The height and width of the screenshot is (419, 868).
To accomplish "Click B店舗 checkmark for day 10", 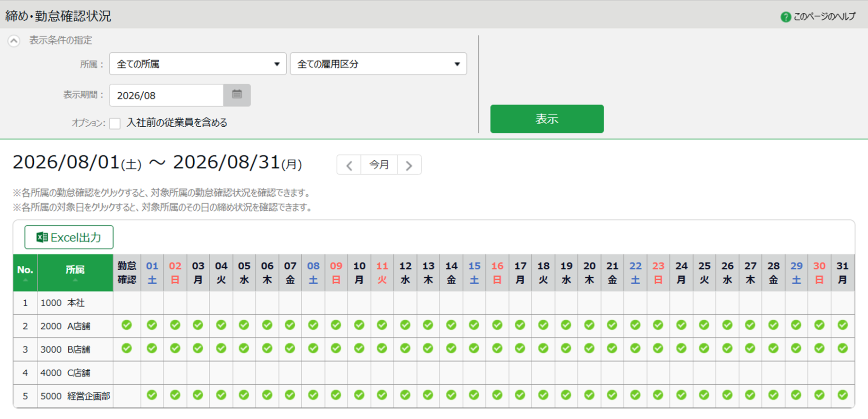I will click(359, 348).
